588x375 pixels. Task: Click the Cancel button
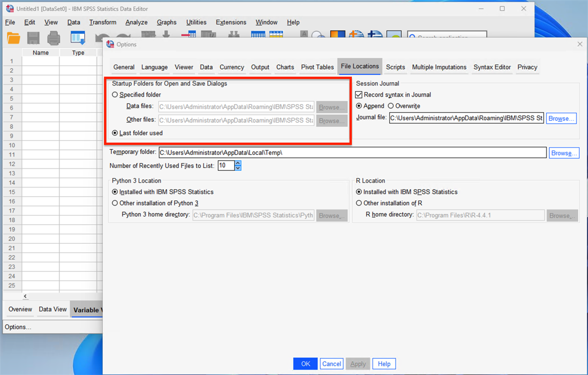pyautogui.click(x=332, y=364)
